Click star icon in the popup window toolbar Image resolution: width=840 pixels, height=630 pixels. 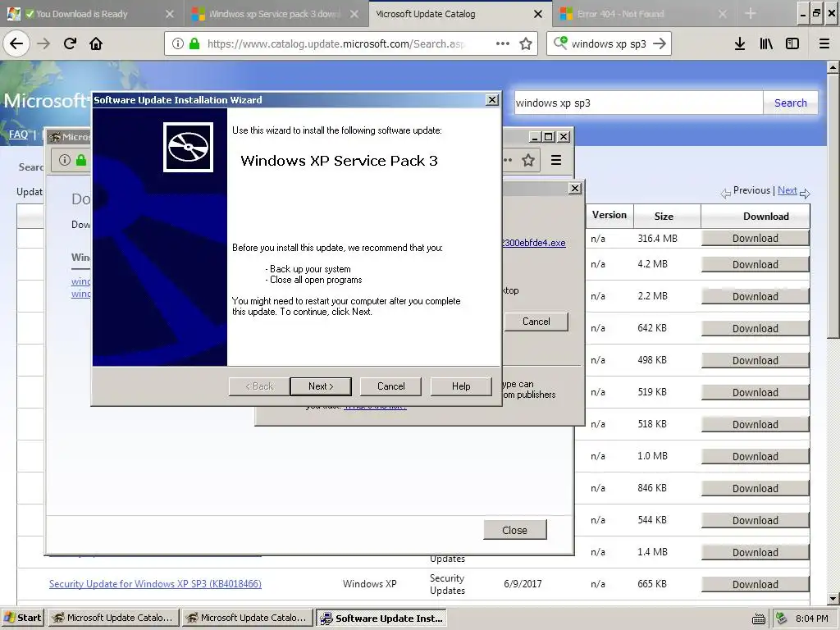[x=528, y=160]
